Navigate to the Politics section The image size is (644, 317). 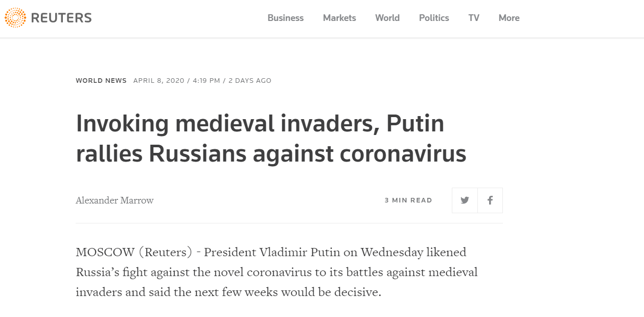click(434, 18)
